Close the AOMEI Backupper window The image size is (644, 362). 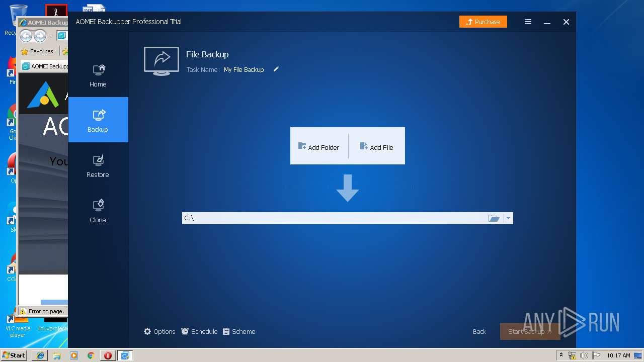coord(566,22)
